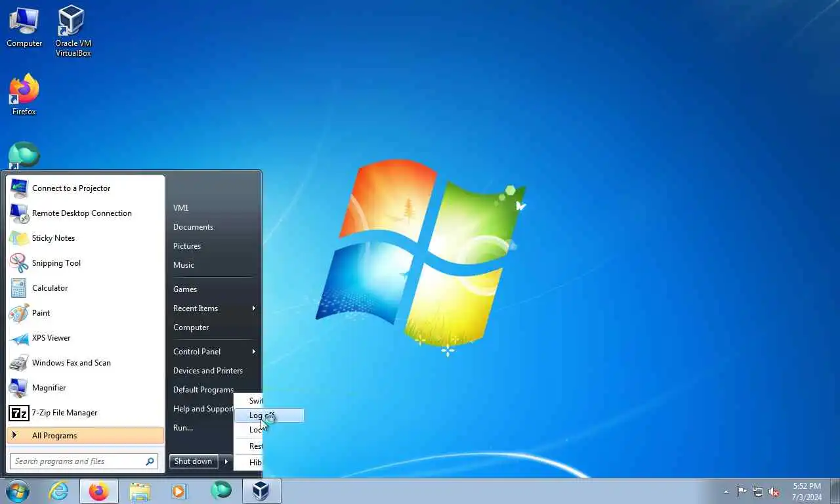Click the muted volume tray icon
The height and width of the screenshot is (504, 840).
(x=774, y=492)
